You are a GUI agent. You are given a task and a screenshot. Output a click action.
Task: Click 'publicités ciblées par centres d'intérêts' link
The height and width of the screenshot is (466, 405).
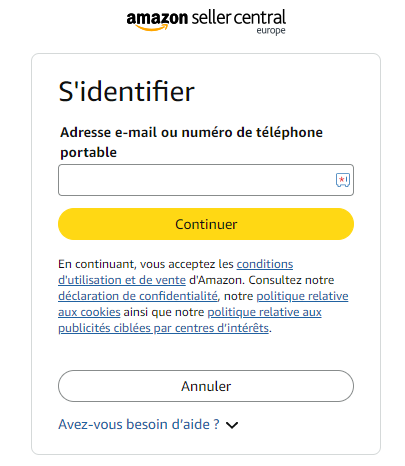tap(163, 328)
